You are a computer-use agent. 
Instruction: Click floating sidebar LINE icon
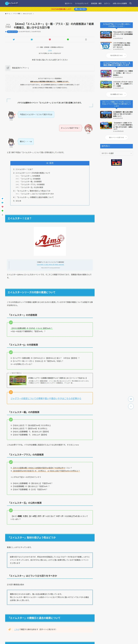pos(2,211)
